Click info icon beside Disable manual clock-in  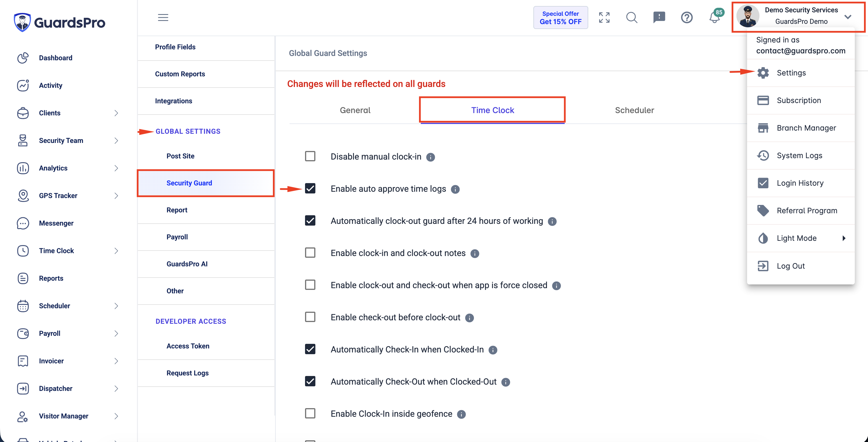pos(430,157)
